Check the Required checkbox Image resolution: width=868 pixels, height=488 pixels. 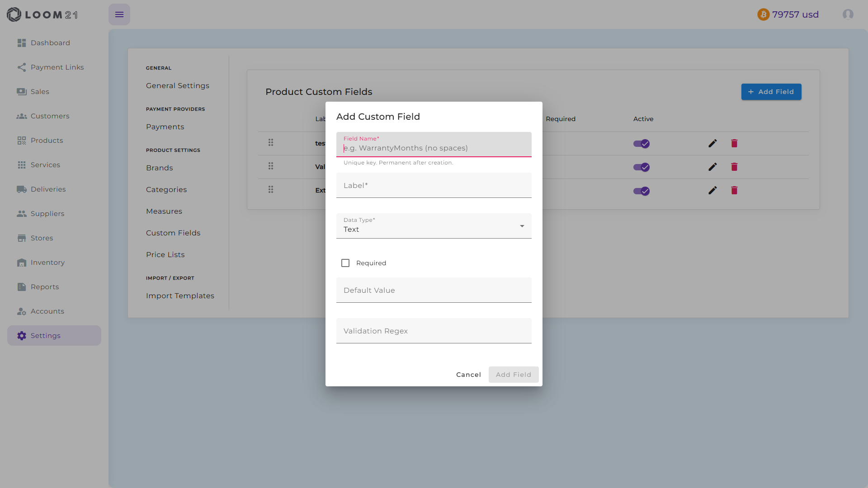pos(345,263)
